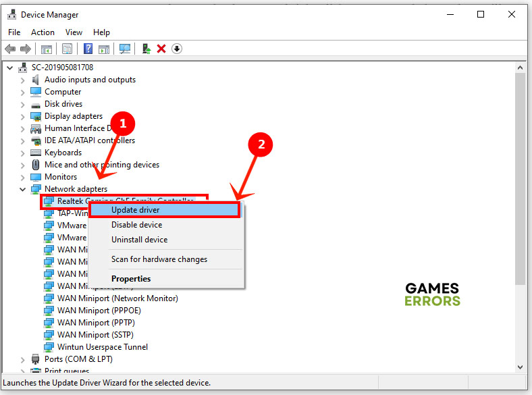Open the File menu
Screen dimensions: 532x395
point(14,32)
